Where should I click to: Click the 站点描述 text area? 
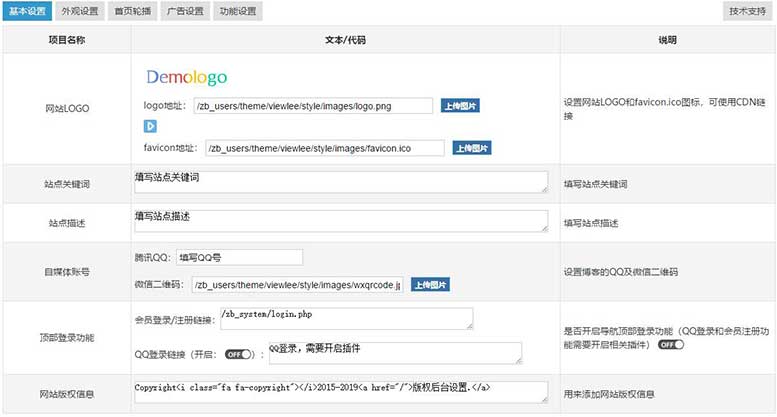click(340, 221)
